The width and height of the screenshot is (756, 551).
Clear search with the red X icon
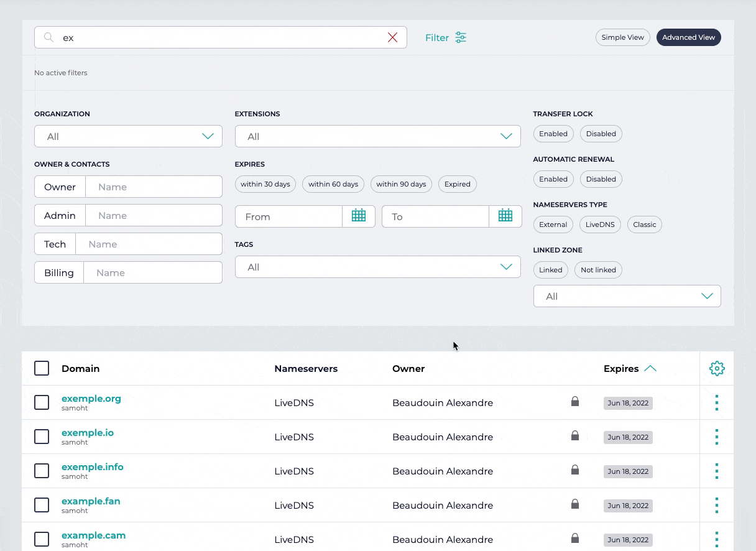coord(392,37)
